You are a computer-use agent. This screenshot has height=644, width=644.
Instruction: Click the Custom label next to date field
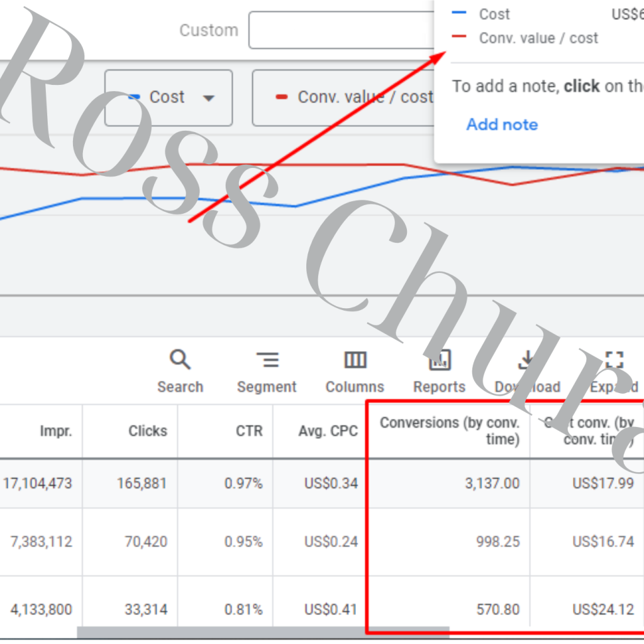click(209, 30)
